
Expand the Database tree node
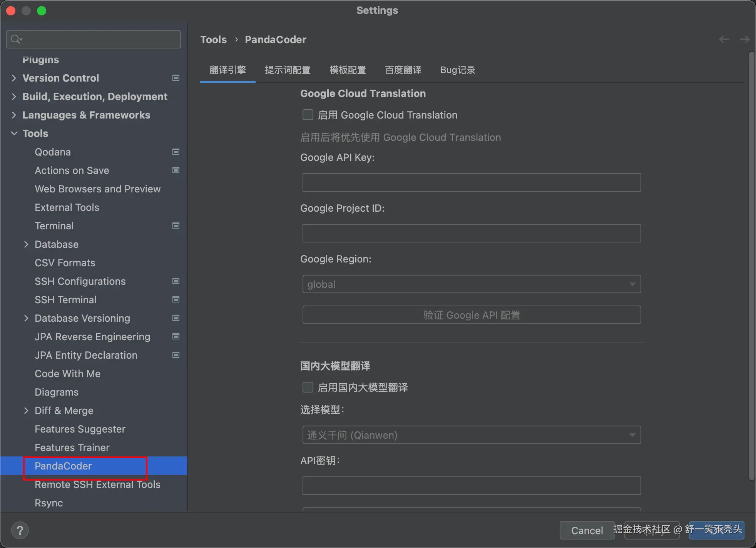click(26, 244)
